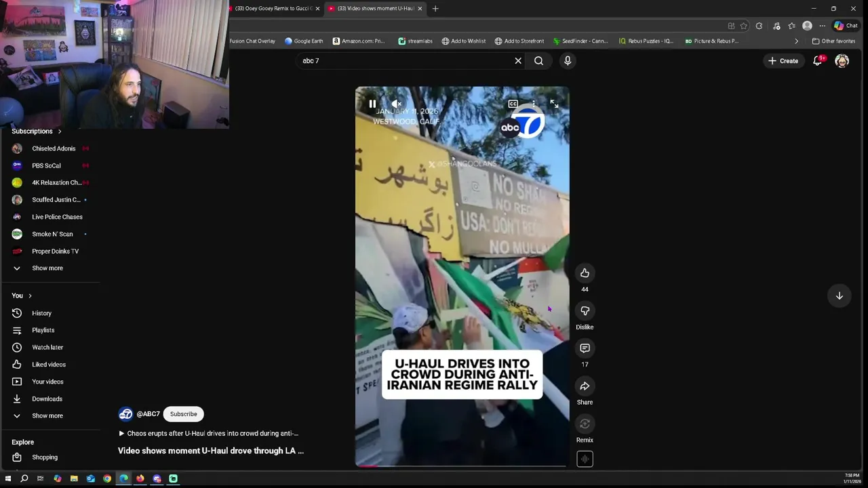Open Smoke N' Scan subscription
This screenshot has height=488, width=868.
51,234
